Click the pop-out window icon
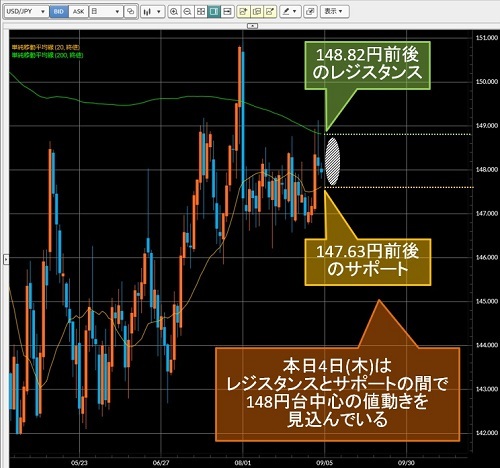The height and width of the screenshot is (468, 500). click(x=310, y=12)
